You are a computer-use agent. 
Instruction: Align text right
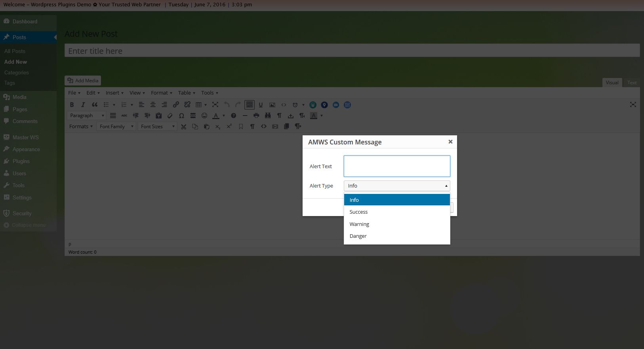pyautogui.click(x=164, y=105)
